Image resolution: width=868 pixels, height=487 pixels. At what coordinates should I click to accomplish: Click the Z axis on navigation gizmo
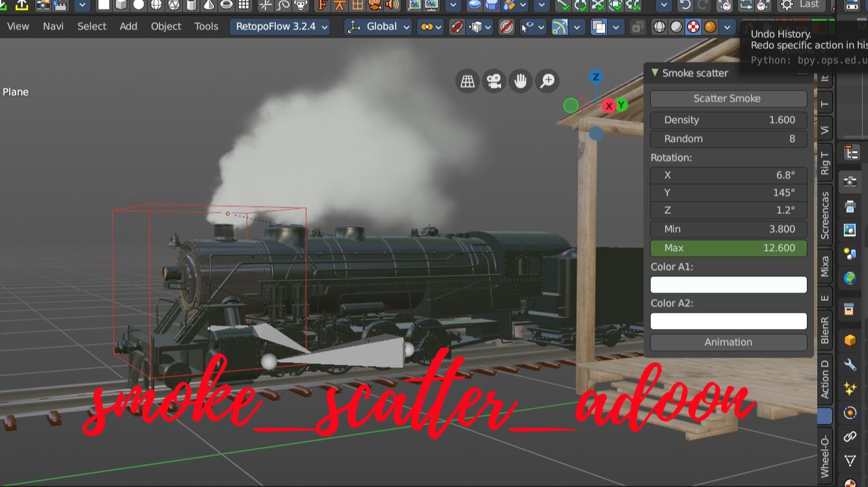coord(595,77)
